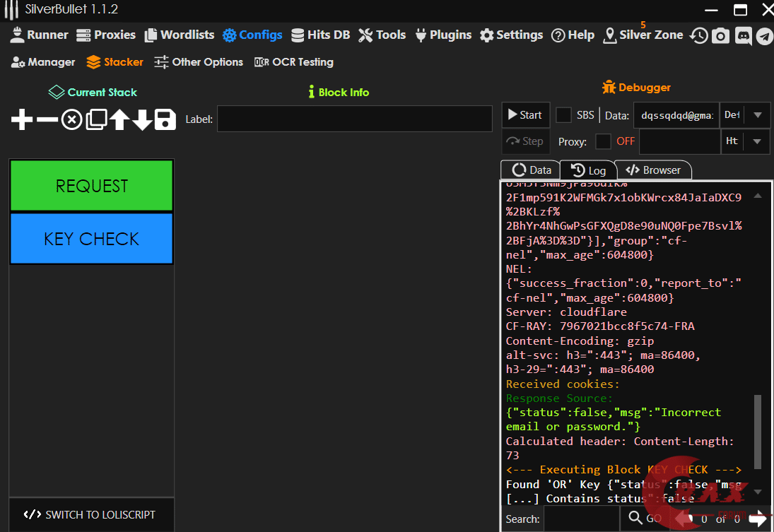Image resolution: width=774 pixels, height=532 pixels.
Task: Open the proxy type dropdown
Action: (757, 141)
